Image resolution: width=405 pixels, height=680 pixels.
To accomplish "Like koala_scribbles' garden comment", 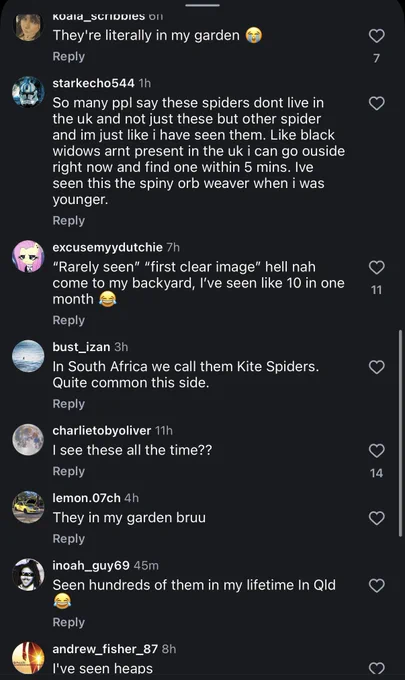I will coord(376,36).
